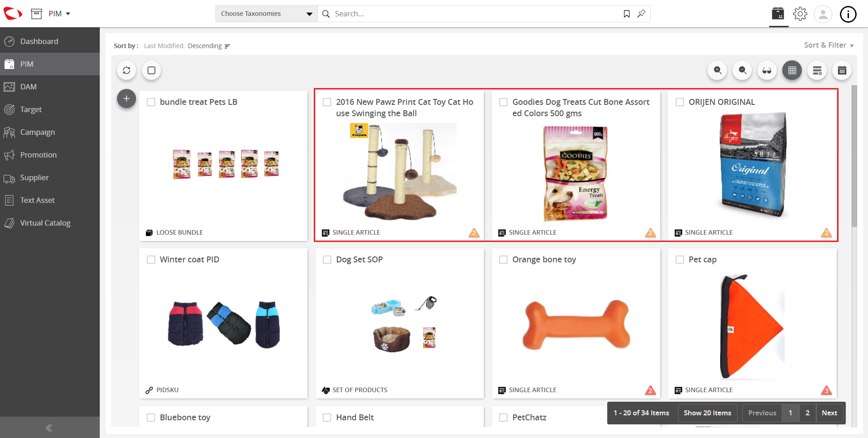Open DAM in the sidebar
The height and width of the screenshot is (438, 868).
[50, 87]
